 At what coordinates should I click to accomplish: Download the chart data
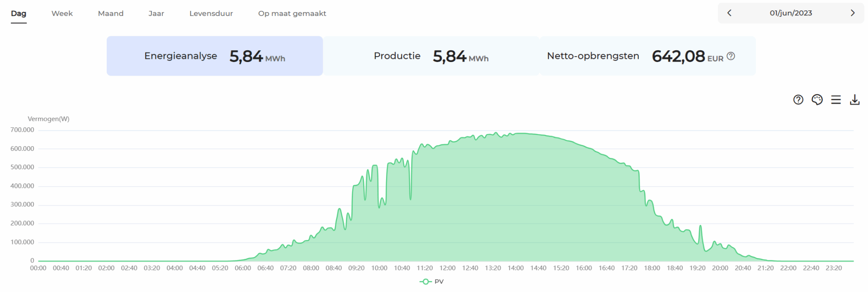click(x=854, y=100)
